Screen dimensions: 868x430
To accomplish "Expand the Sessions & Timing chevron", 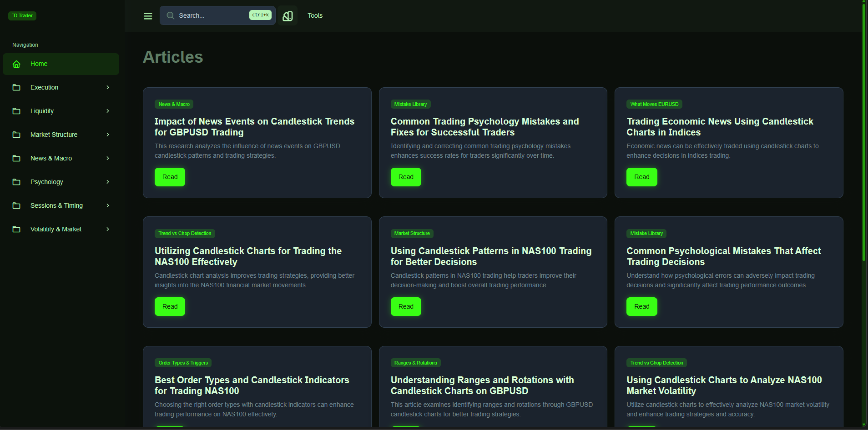I will [x=108, y=205].
